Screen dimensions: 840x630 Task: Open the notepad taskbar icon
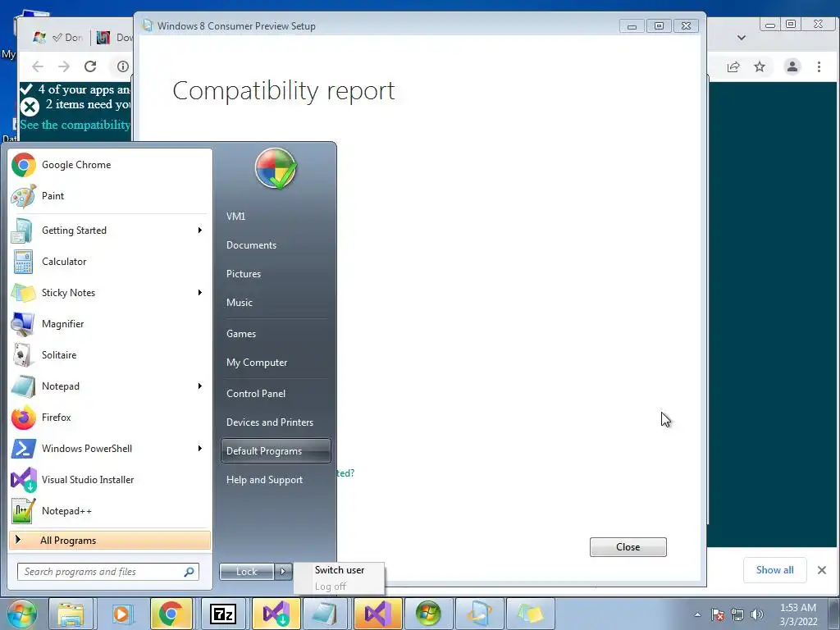click(325, 614)
